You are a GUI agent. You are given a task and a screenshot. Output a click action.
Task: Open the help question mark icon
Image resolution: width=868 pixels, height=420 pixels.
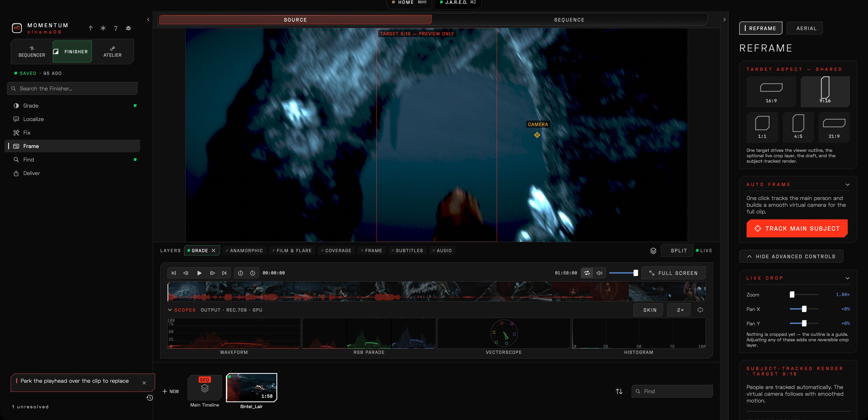pos(116,28)
